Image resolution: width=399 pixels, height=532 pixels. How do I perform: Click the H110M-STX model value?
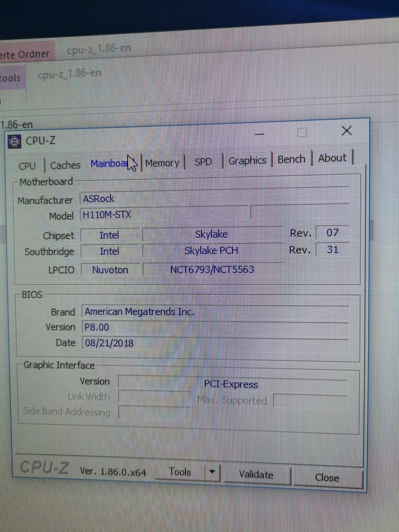pyautogui.click(x=164, y=214)
